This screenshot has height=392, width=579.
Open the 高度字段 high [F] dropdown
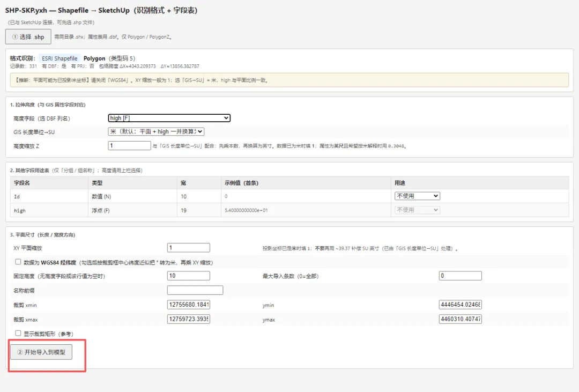(169, 118)
